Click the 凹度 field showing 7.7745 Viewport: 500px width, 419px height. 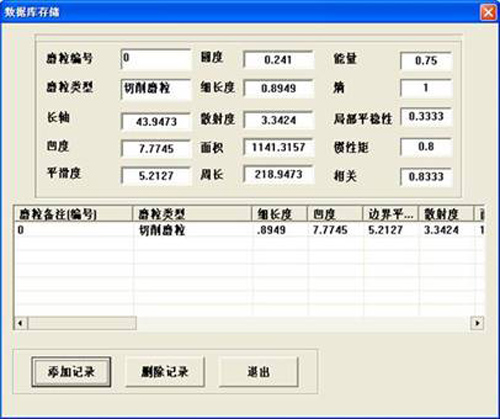point(156,148)
